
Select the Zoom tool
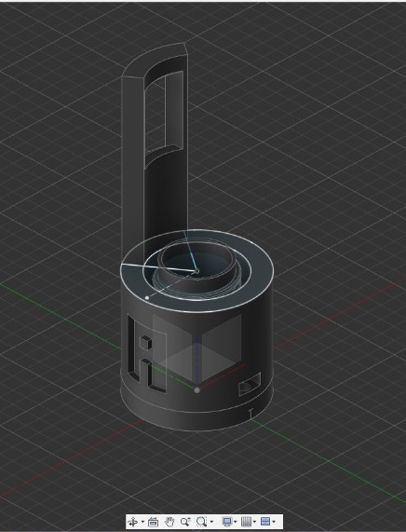click(185, 522)
